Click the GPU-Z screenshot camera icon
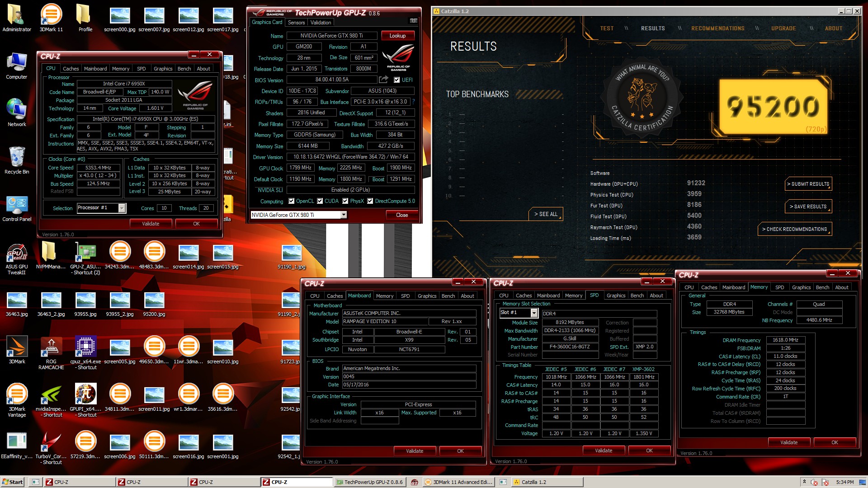This screenshot has width=868, height=488. click(x=413, y=21)
